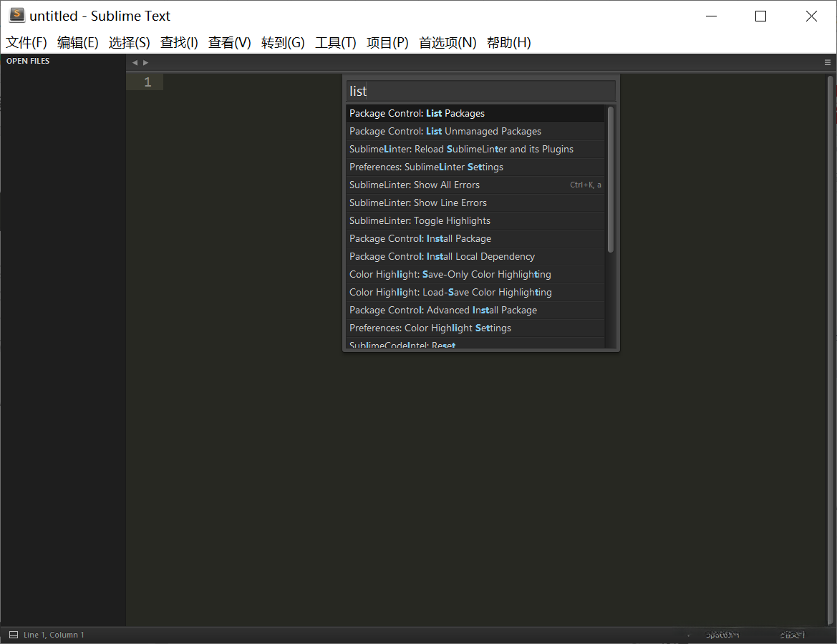Screen dimensions: 837x644
Task: Click line number 1 in the gutter
Action: tap(148, 82)
